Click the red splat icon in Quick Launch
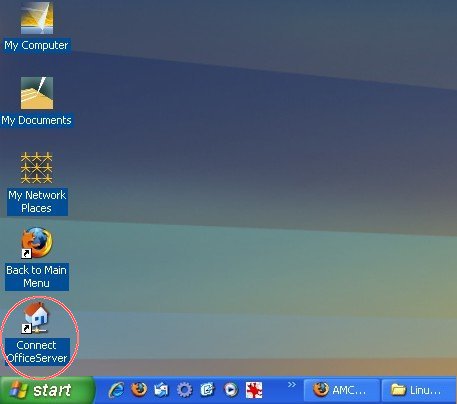The width and height of the screenshot is (457, 404). (254, 390)
